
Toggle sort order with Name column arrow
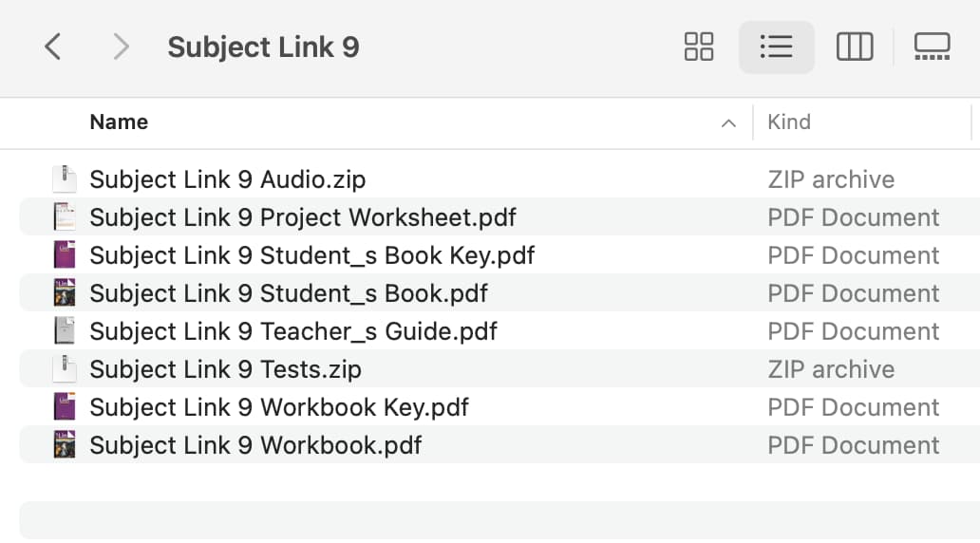[728, 123]
